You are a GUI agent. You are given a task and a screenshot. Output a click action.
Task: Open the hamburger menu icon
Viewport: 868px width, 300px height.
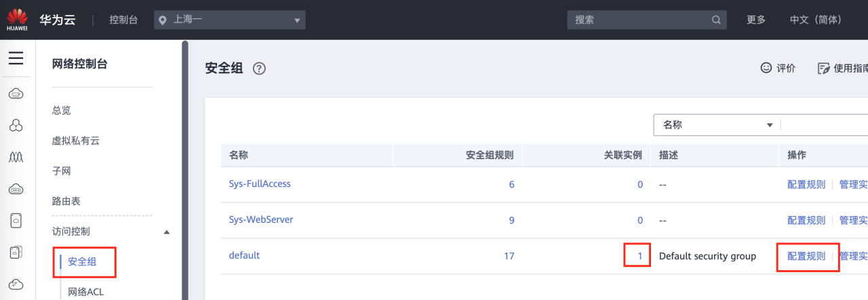(x=16, y=58)
